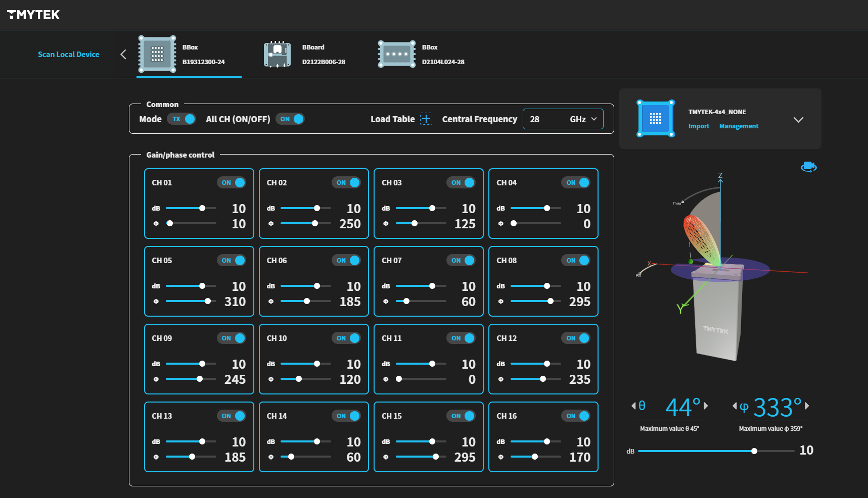Click the CH 08 phase slider

click(535, 301)
